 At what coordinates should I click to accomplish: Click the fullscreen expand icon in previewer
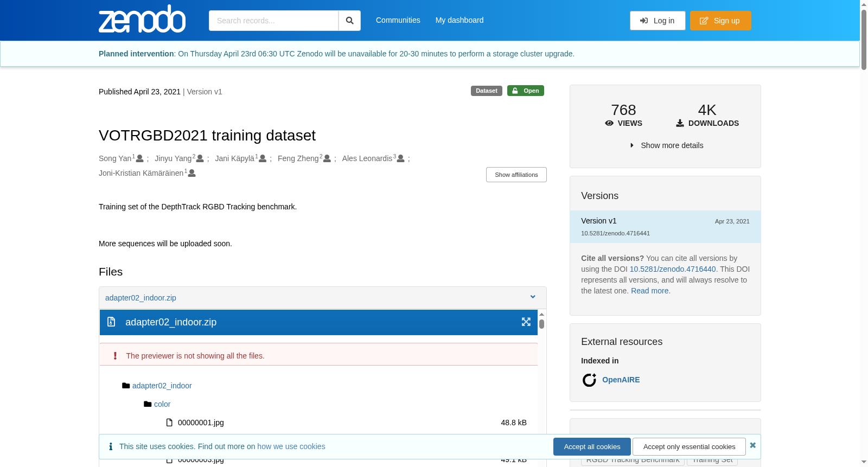coord(526,322)
